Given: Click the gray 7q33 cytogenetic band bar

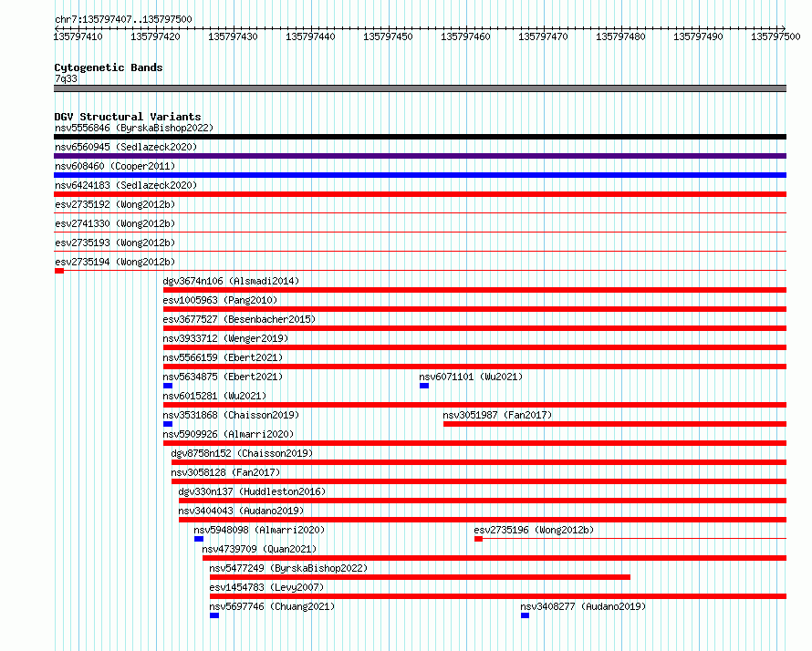Looking at the screenshot, I should tap(420, 88).
